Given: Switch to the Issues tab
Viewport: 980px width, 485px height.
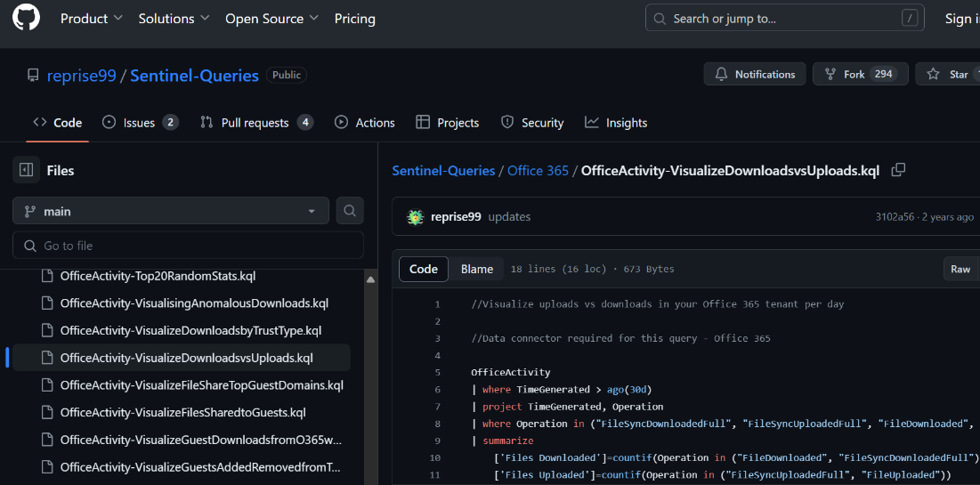Looking at the screenshot, I should [x=140, y=123].
